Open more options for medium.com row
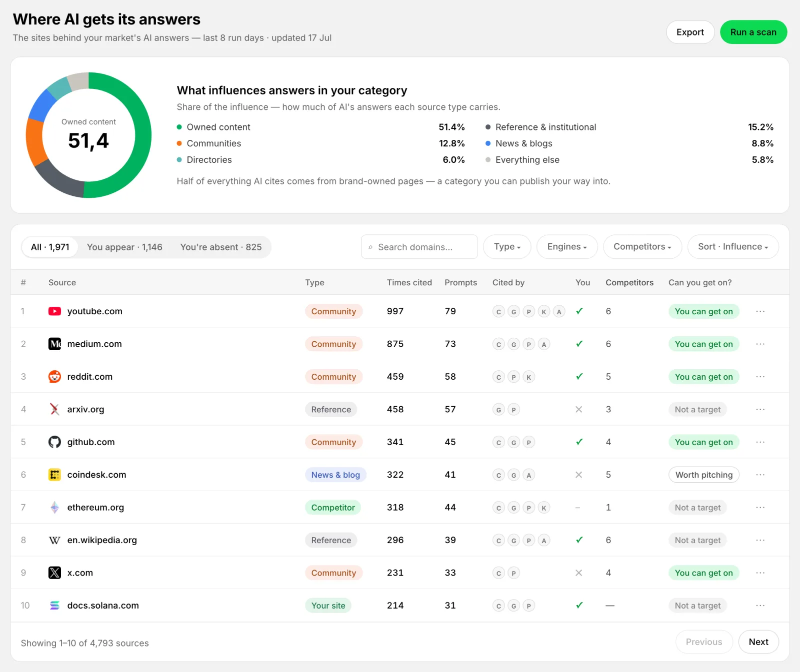This screenshot has width=800, height=672. 760,344
